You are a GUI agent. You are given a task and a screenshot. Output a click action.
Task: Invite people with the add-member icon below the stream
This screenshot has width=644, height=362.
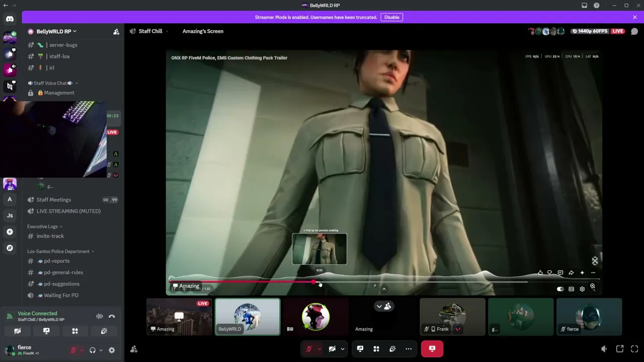134,349
